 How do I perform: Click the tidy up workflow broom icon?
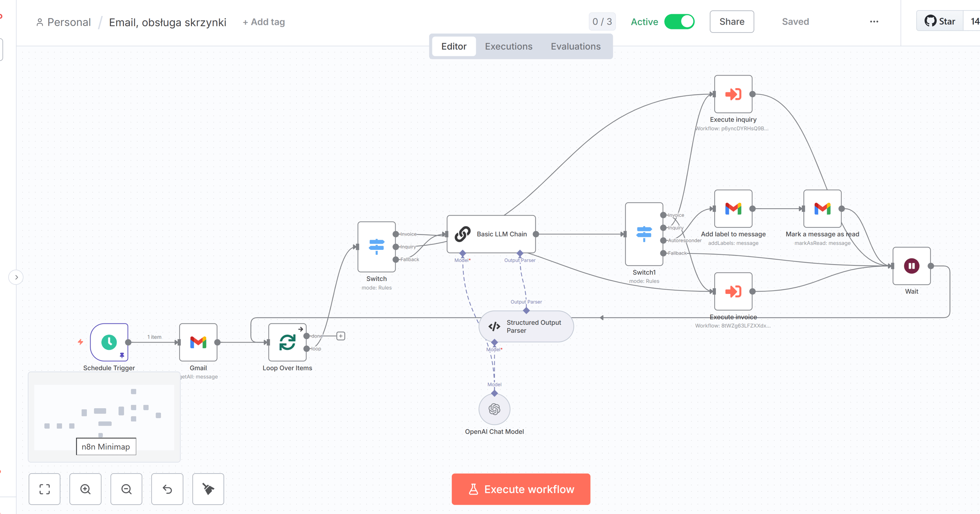(x=208, y=489)
